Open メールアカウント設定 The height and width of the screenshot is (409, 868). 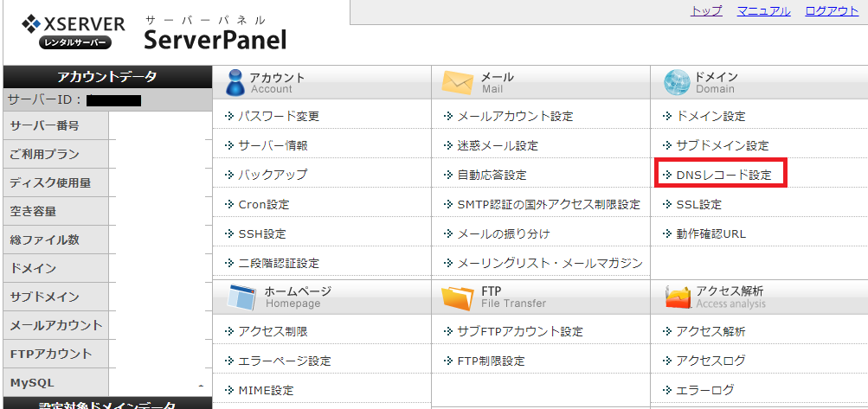pos(516,116)
